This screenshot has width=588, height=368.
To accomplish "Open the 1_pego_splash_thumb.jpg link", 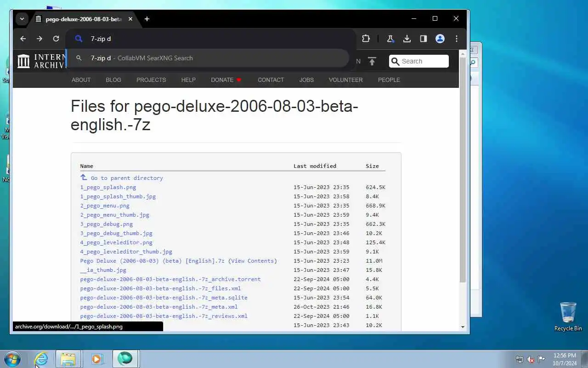I will [x=118, y=196].
